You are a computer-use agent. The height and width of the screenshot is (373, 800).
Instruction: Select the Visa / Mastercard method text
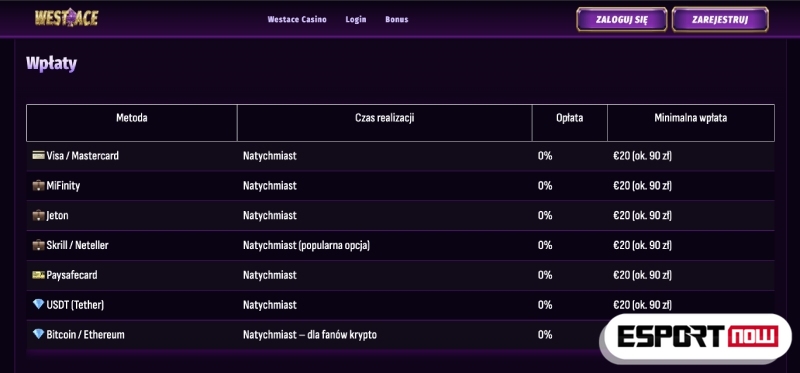click(82, 156)
